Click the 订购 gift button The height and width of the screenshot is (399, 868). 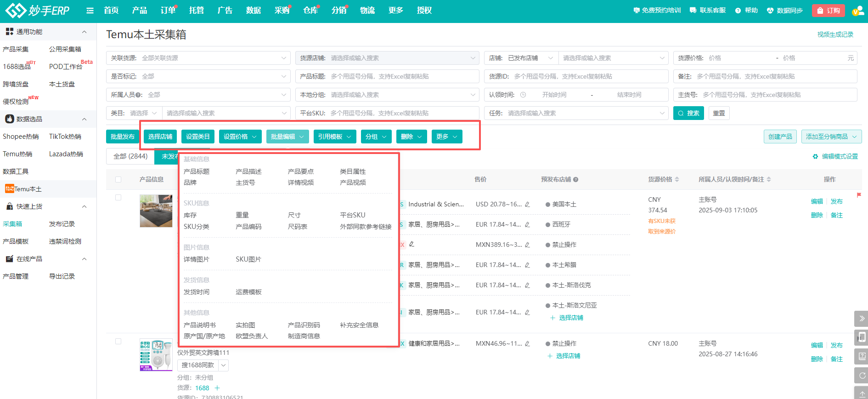click(829, 11)
